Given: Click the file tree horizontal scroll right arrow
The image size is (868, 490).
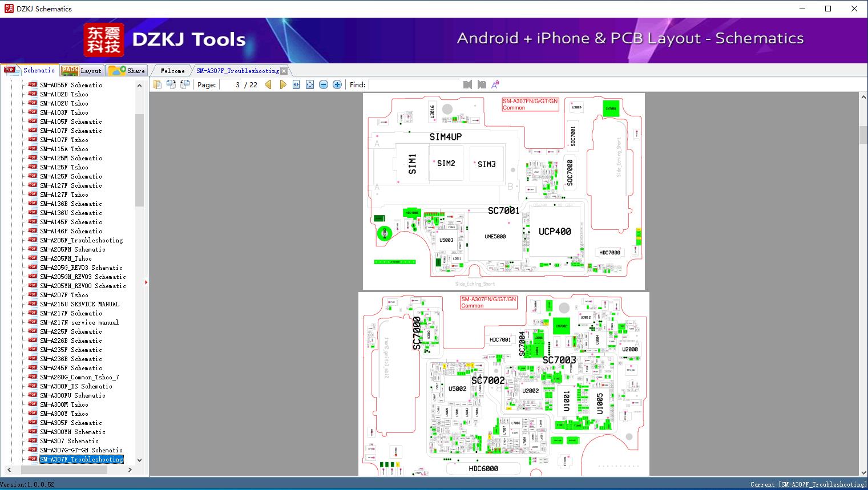Looking at the screenshot, I should coord(130,470).
